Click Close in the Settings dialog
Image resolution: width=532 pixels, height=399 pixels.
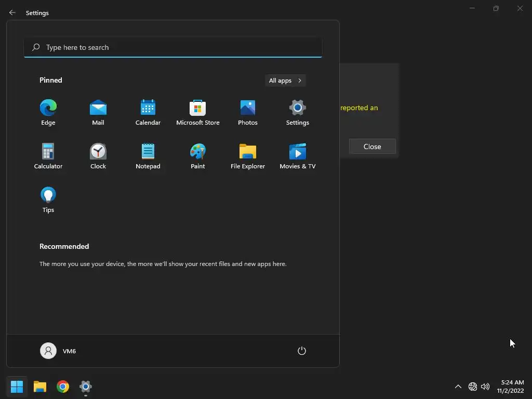tap(372, 147)
